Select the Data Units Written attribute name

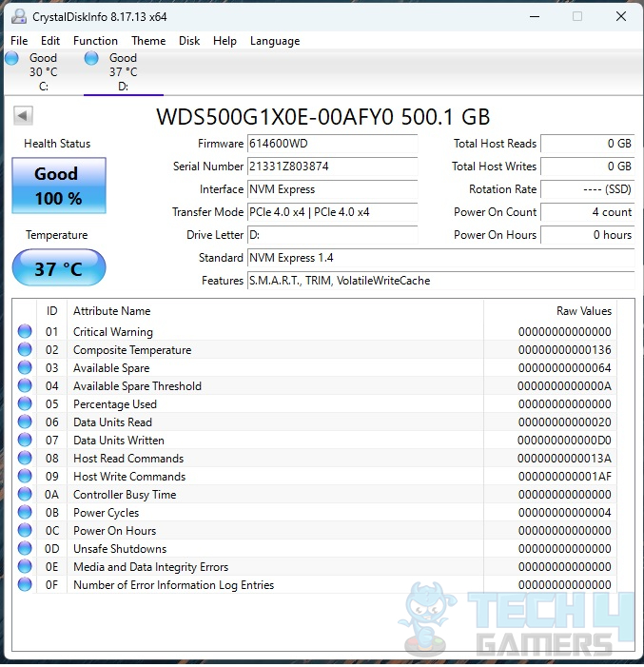point(119,441)
